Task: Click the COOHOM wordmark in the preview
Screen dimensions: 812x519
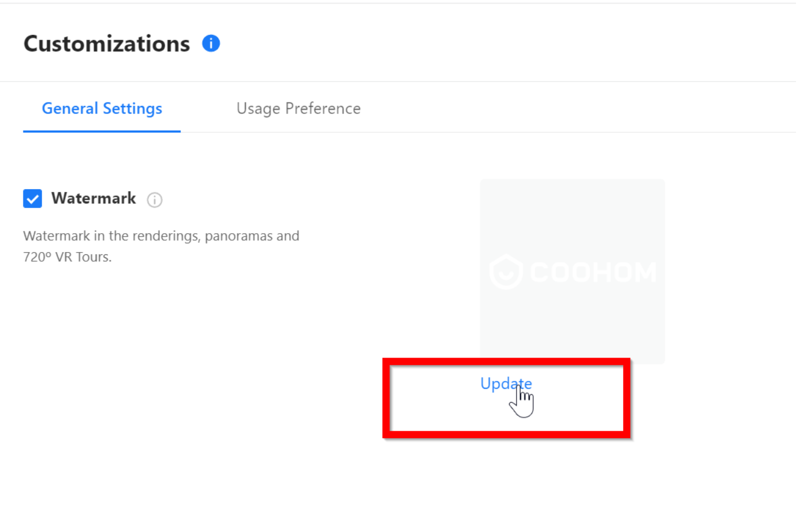Action: click(x=593, y=272)
